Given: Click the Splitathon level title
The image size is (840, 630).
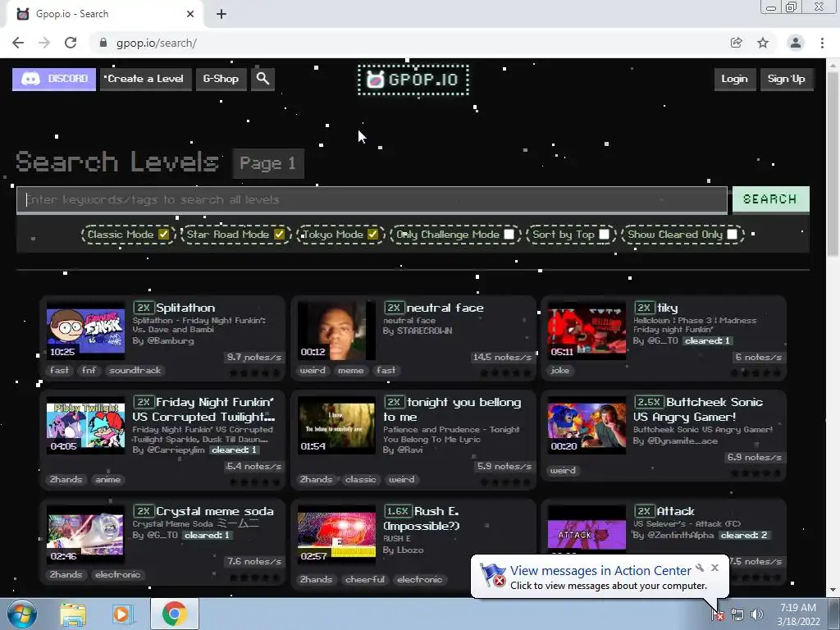Looking at the screenshot, I should (185, 308).
